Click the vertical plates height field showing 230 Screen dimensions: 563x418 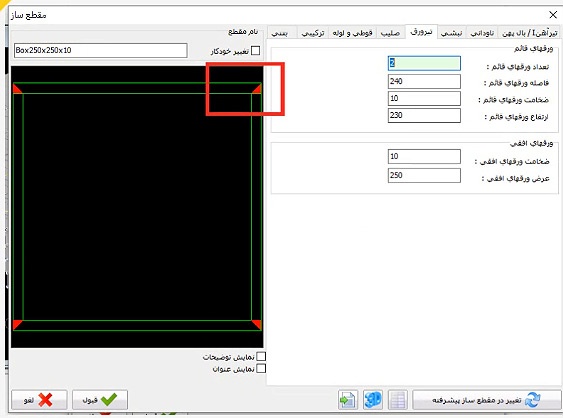point(424,116)
